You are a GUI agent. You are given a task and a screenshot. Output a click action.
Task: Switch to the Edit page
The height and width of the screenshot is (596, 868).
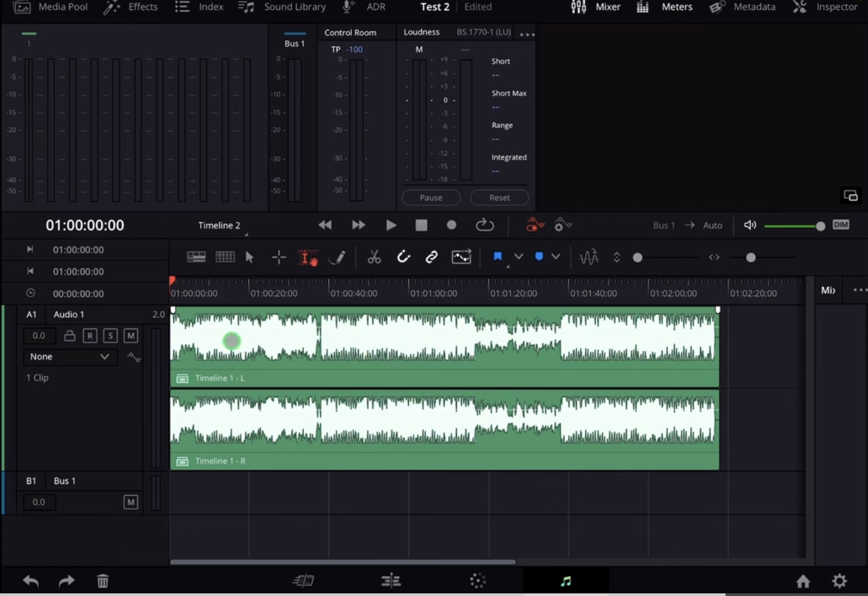(391, 581)
